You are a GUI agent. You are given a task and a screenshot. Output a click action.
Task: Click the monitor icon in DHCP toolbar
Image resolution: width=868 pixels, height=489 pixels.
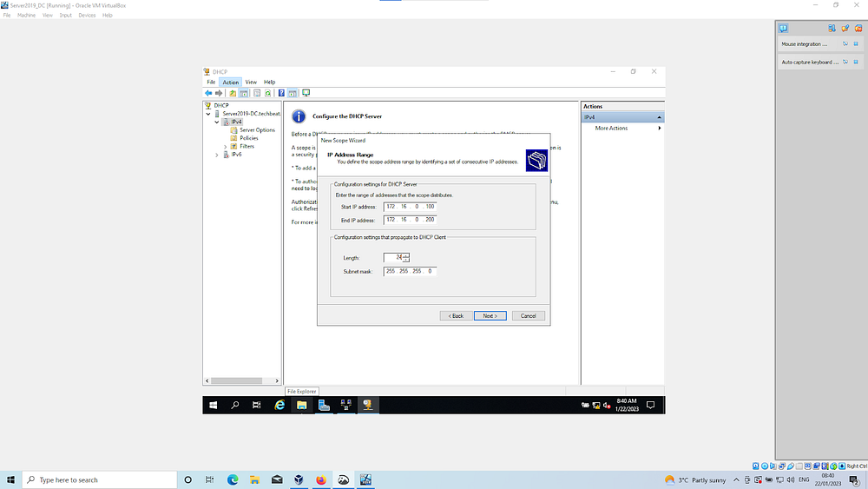306,93
